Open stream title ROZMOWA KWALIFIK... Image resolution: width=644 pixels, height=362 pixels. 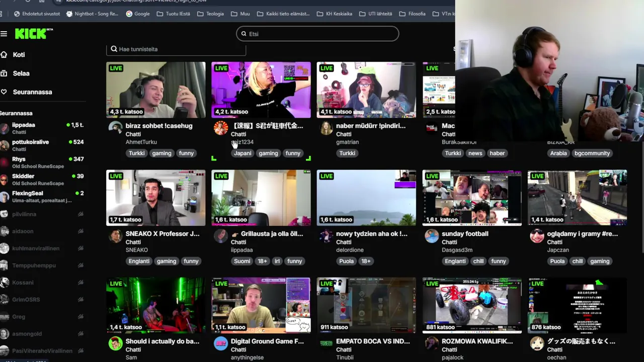(x=477, y=341)
